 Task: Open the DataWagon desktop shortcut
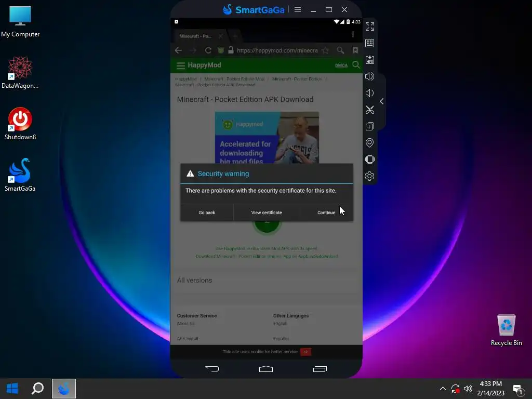click(20, 73)
